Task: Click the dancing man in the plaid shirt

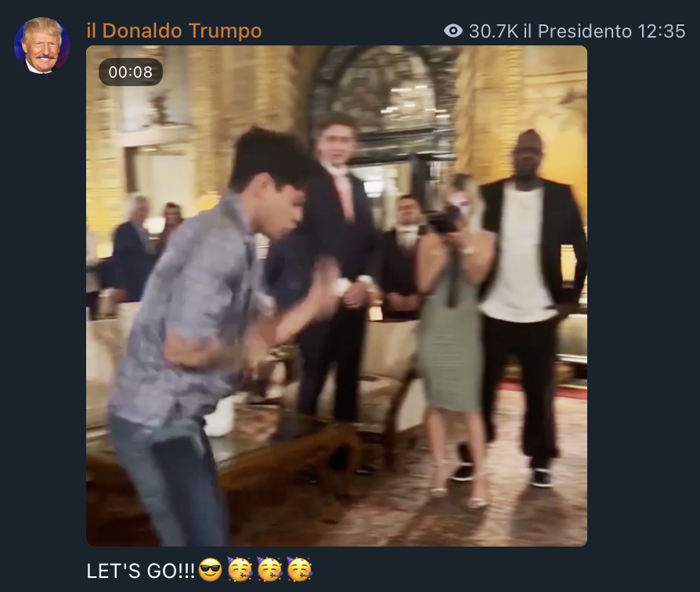Action: point(210,330)
